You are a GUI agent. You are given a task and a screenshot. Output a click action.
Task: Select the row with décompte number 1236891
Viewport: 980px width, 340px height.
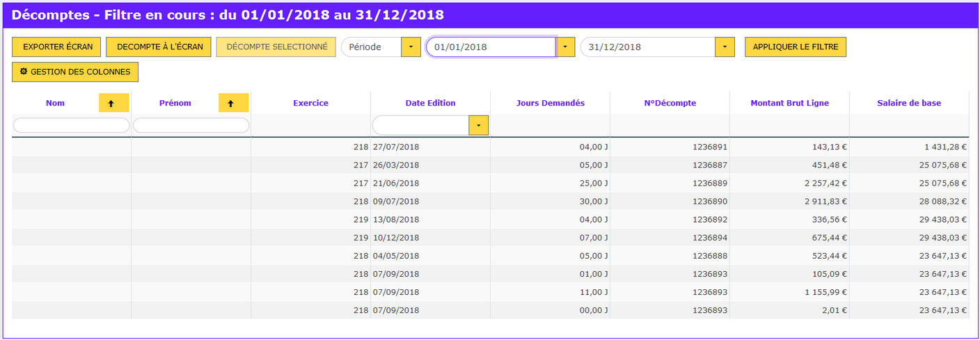click(x=490, y=147)
